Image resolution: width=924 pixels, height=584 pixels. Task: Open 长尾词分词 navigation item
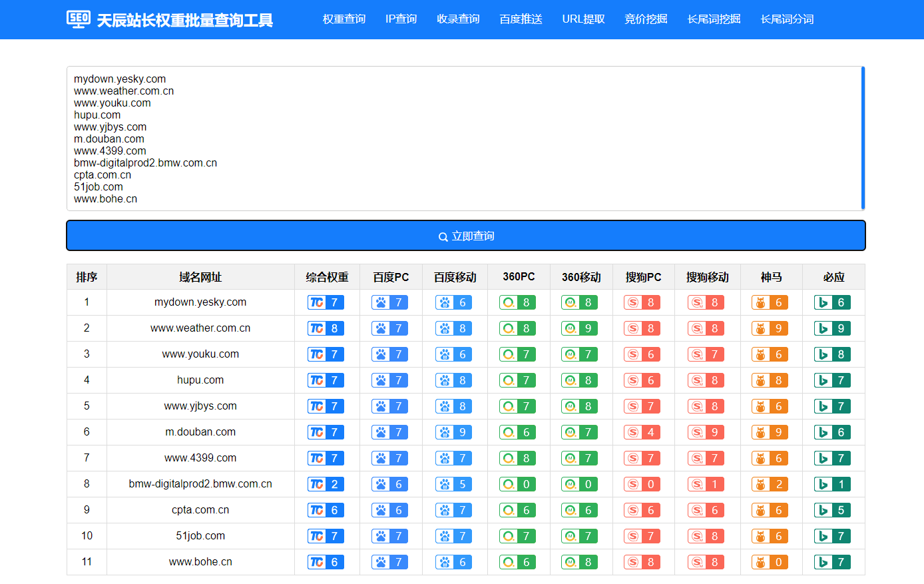[787, 19]
